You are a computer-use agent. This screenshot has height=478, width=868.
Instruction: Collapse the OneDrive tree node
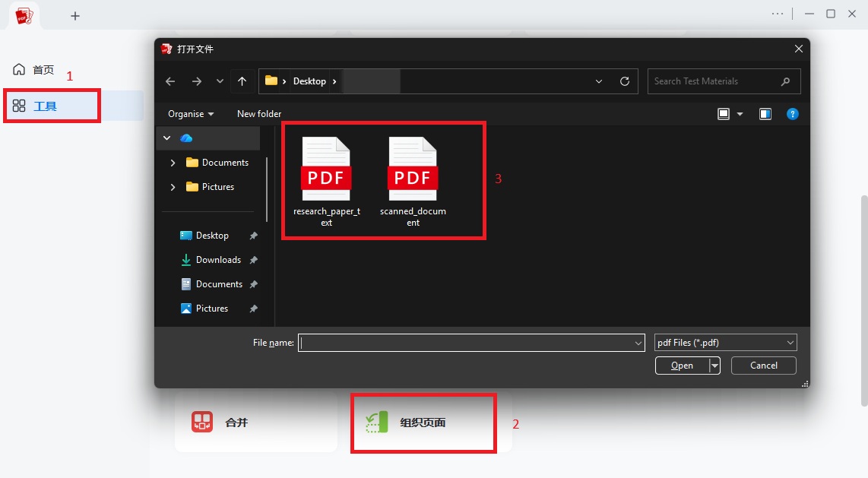[166, 138]
